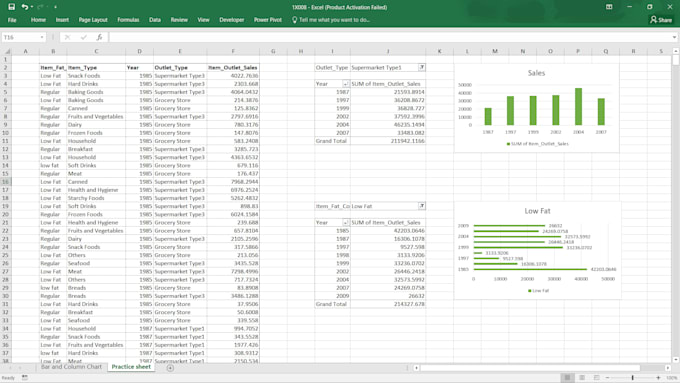Click the zoom slider handle

(x=633, y=378)
